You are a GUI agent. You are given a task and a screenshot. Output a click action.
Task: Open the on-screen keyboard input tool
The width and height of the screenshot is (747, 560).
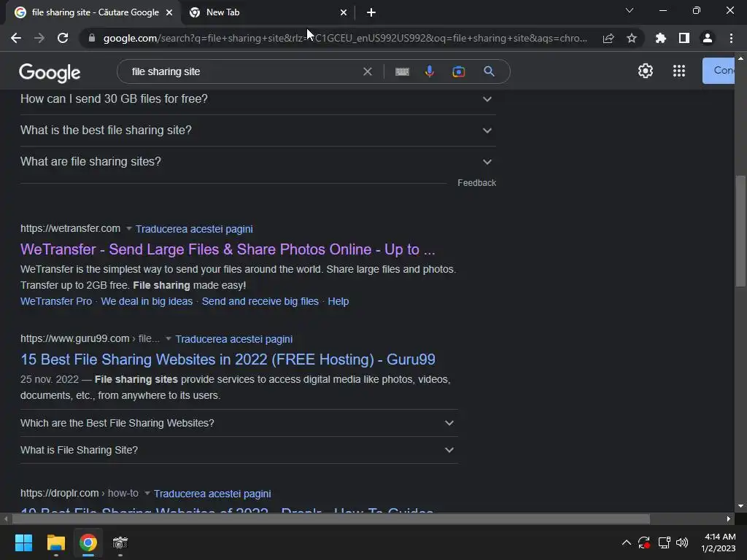coord(402,72)
